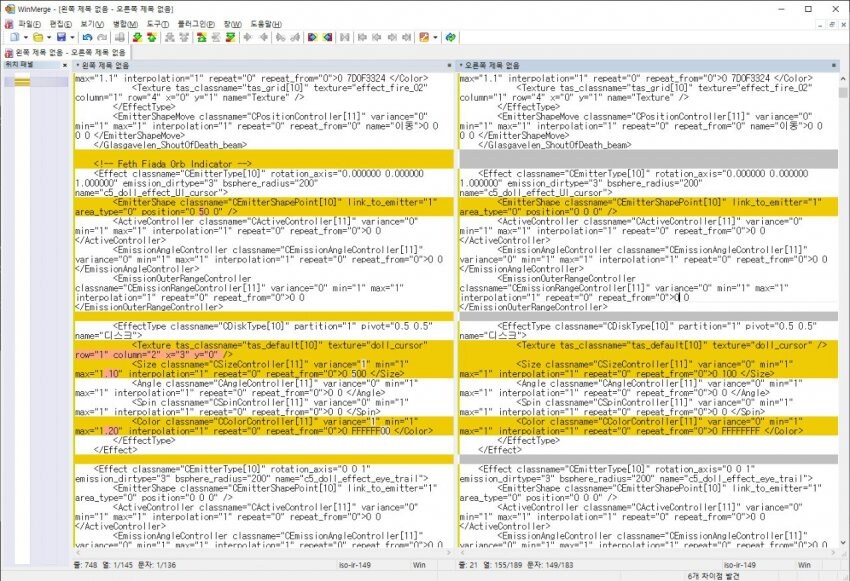Click the difference map in location pane
This screenshot has height=581, width=850.
point(21,81)
